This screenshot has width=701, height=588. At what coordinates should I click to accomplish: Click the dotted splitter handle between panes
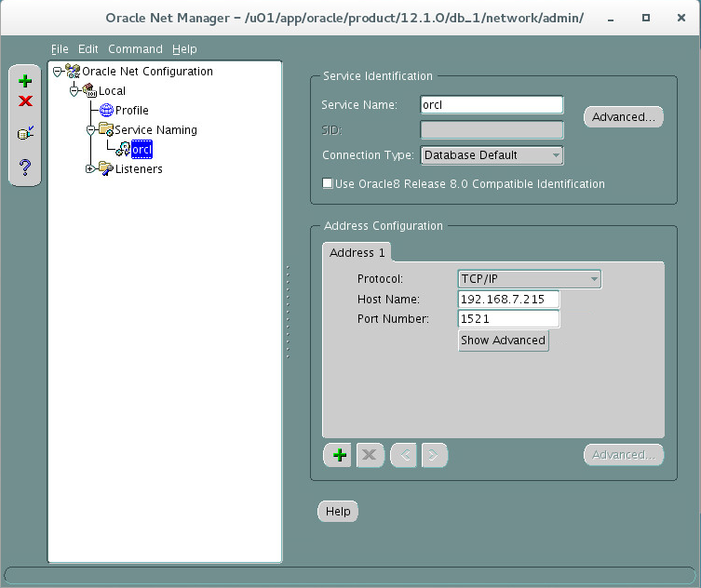point(288,312)
